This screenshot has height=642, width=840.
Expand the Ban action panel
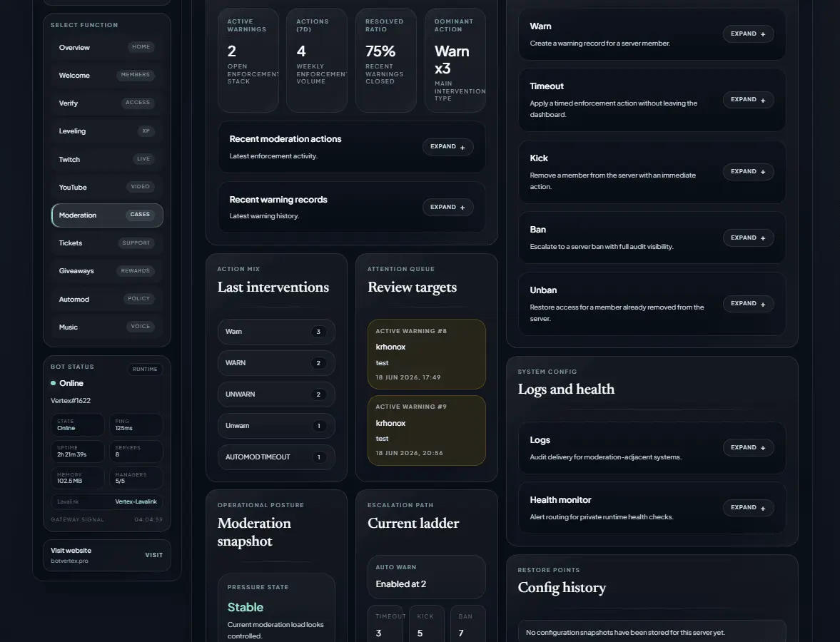click(748, 238)
